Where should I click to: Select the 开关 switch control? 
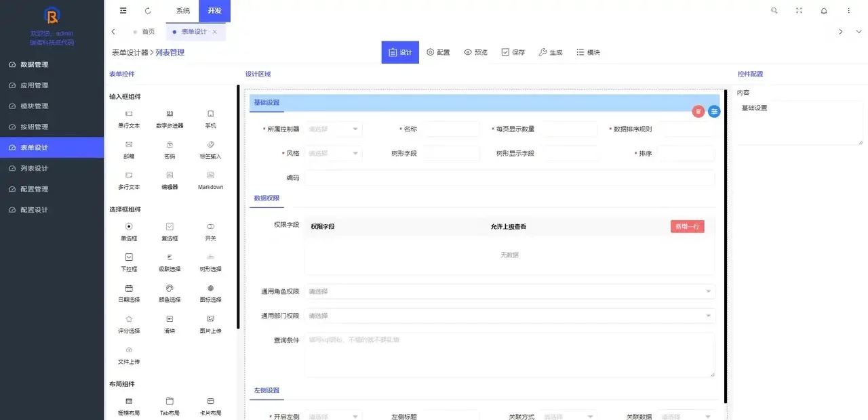click(210, 232)
